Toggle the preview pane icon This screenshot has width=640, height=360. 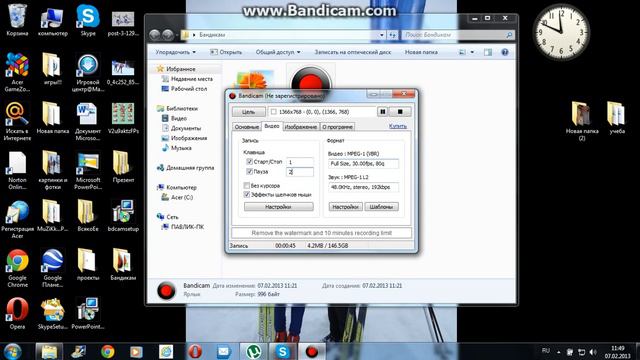point(488,52)
